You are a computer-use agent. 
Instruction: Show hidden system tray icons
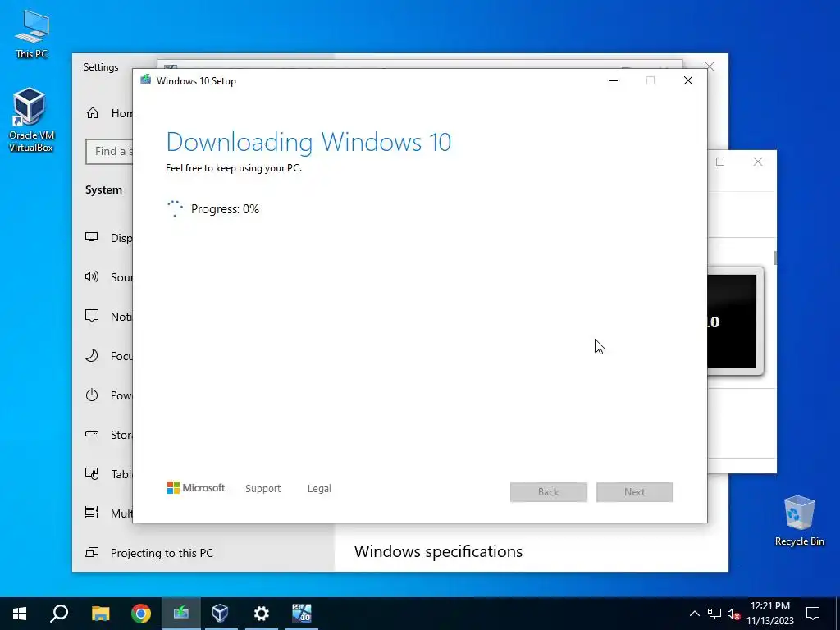click(694, 614)
